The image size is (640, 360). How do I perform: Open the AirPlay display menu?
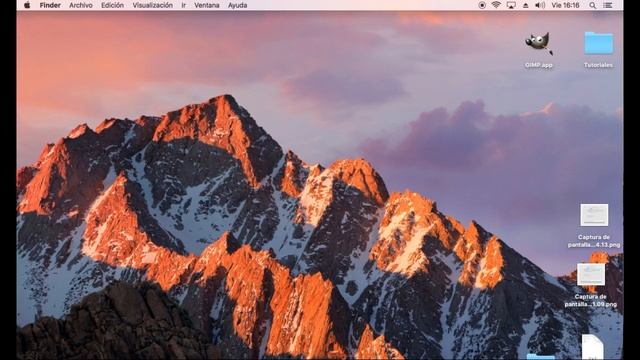coord(511,5)
